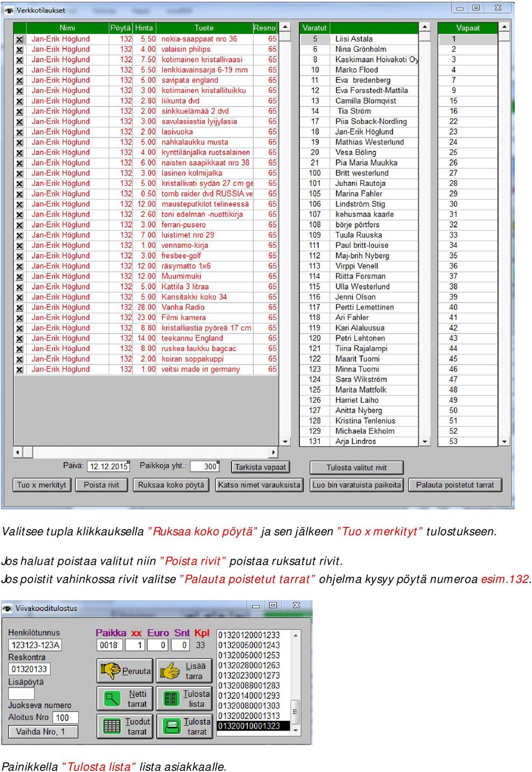Click the Vapaat column header

point(468,28)
